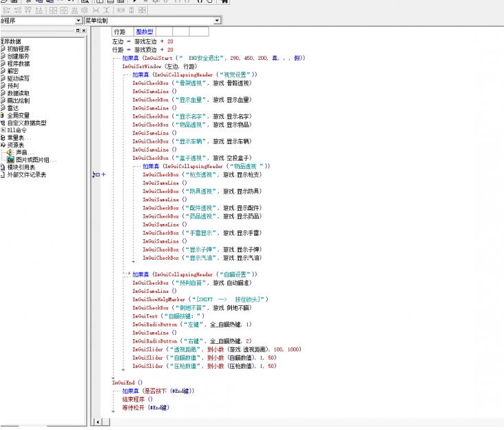Viewport: 504px width, 430px height.
Task: Click the 外部文件记录表 icon in sidebar
Action: click(3, 174)
